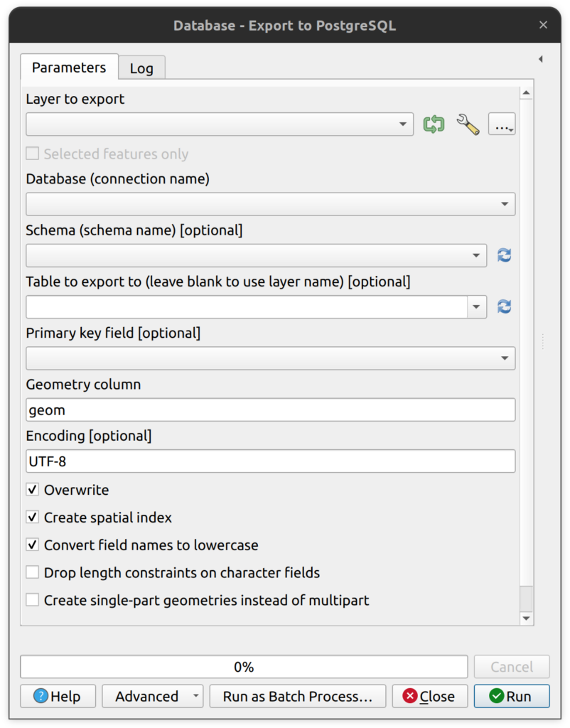Screen dimensions: 570x728
Task: Close the dialog with the X icon
Action: (543, 25)
